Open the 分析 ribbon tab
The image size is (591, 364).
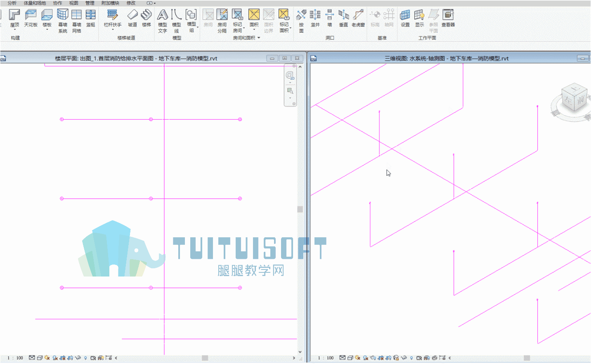coord(12,3)
